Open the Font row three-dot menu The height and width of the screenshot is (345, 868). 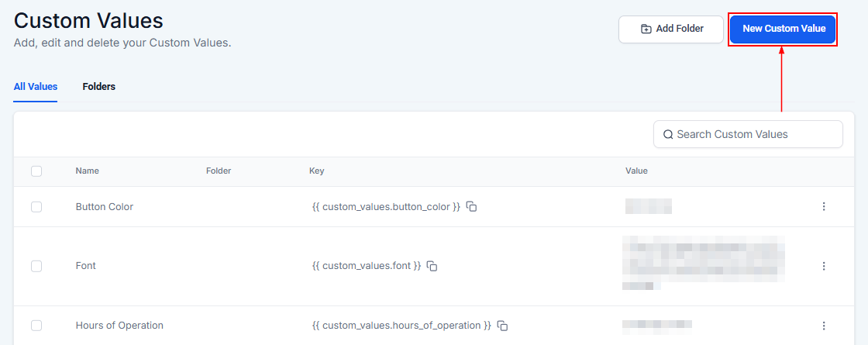[x=824, y=266]
